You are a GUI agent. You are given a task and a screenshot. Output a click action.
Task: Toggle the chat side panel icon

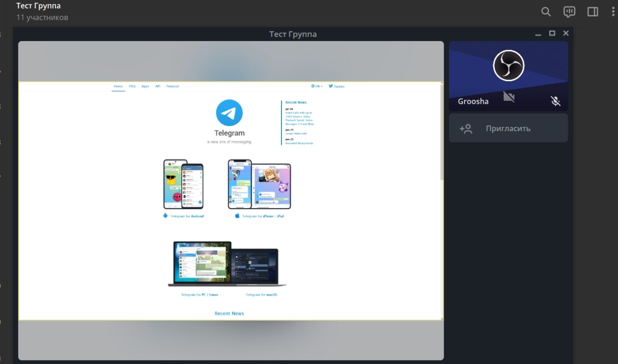(593, 12)
